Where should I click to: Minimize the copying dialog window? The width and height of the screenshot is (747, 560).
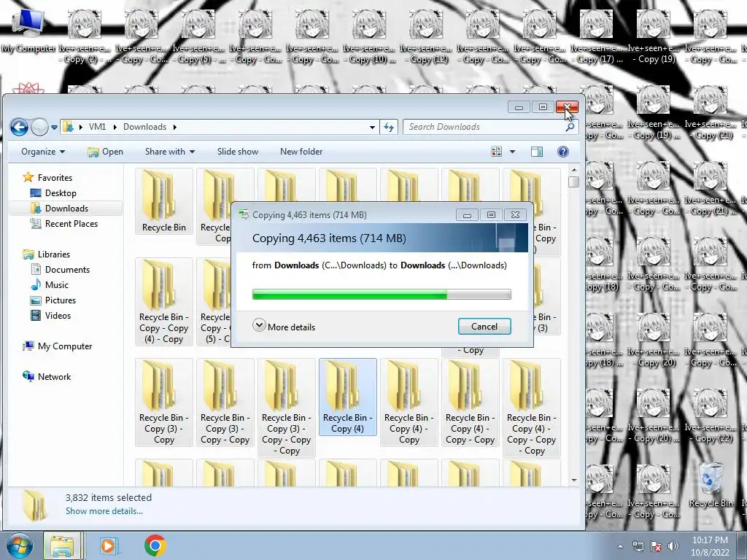click(467, 215)
